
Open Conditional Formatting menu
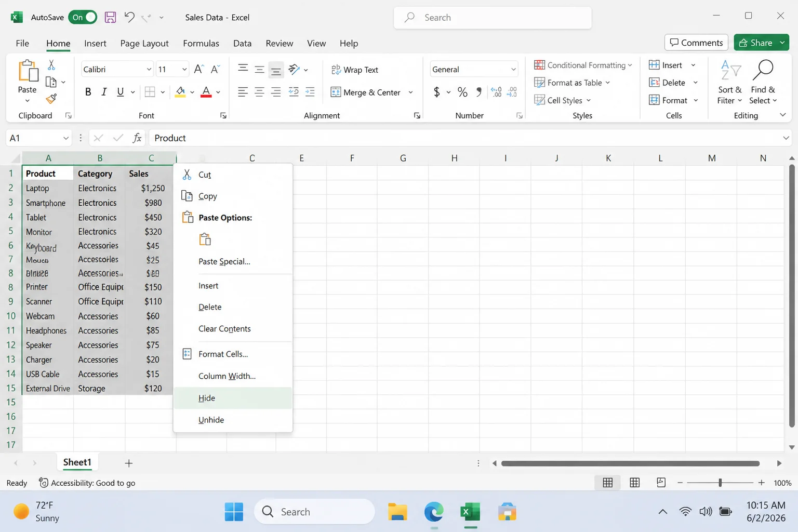[583, 65]
